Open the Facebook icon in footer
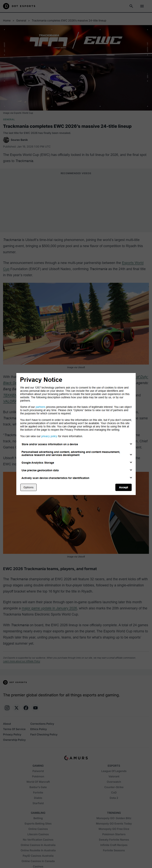This screenshot has height=868, width=152. point(26,708)
